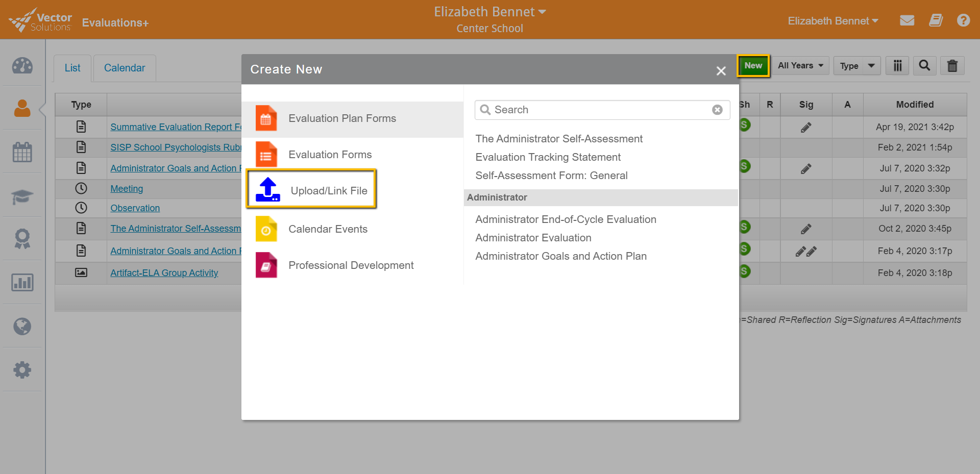Expand the Elizabeth Bennet user menu at right
The width and height of the screenshot is (980, 474).
tap(832, 21)
